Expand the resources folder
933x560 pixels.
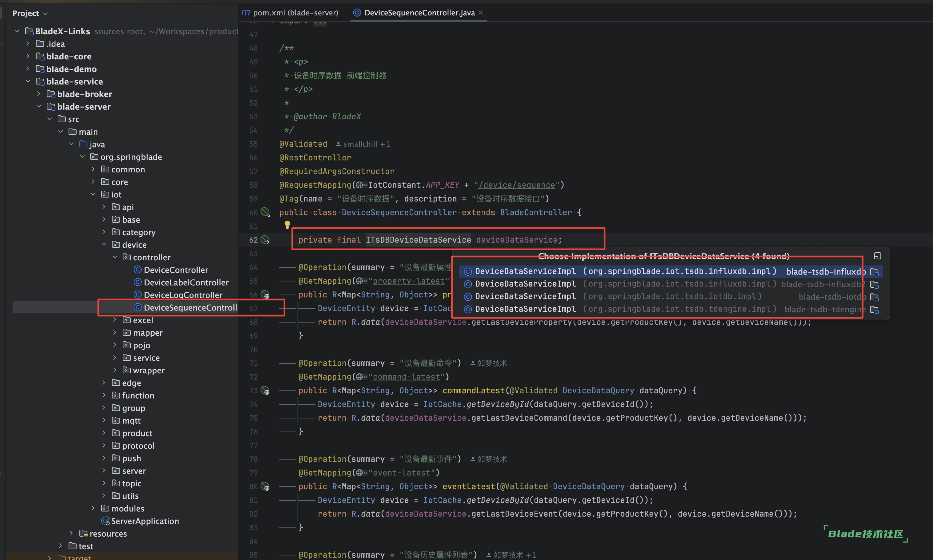[x=71, y=533]
